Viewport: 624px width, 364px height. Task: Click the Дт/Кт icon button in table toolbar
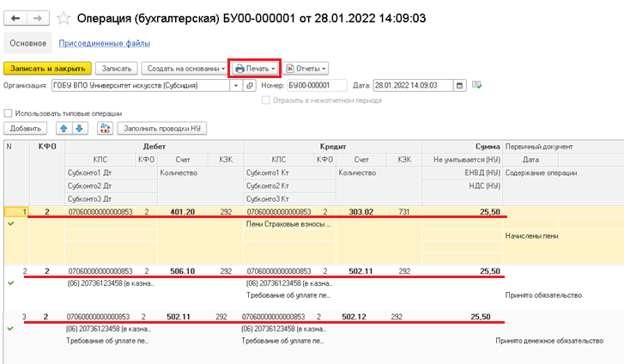tap(105, 128)
